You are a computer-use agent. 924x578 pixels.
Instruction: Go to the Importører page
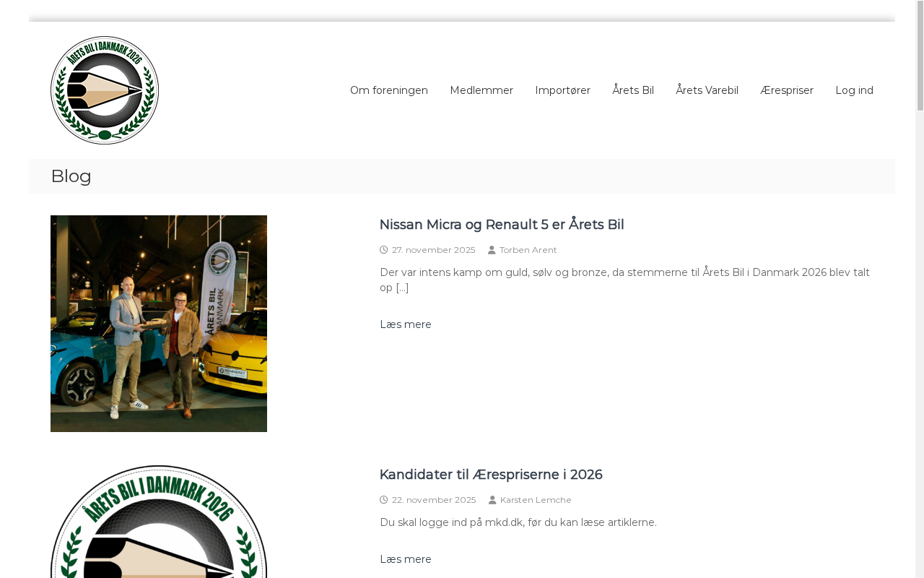563,90
